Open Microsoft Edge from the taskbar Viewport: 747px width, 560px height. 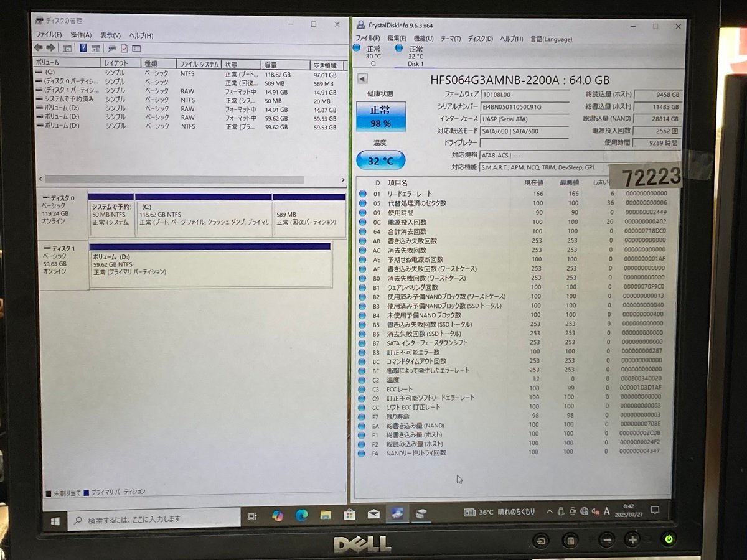pos(302,515)
